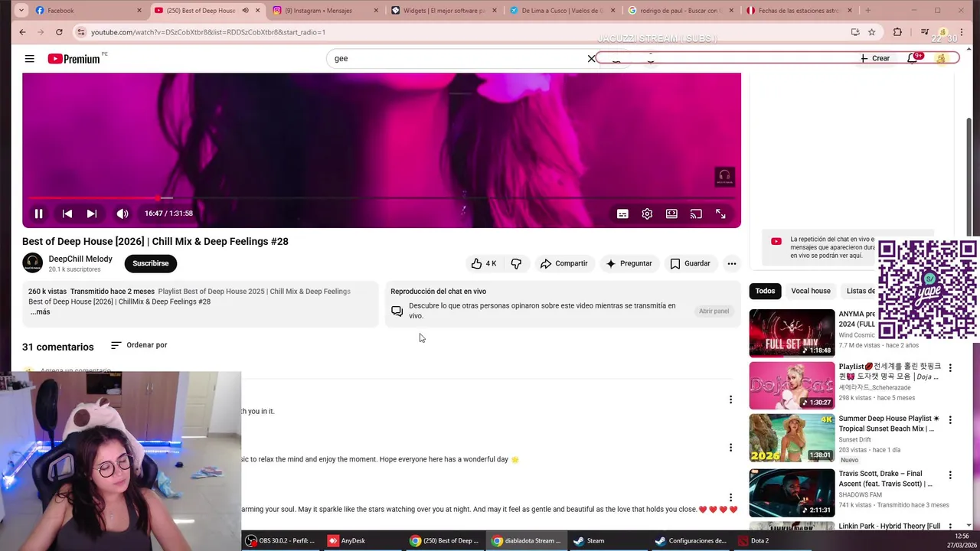
Task: Open options for 'with you in it' comment
Action: pyautogui.click(x=730, y=399)
